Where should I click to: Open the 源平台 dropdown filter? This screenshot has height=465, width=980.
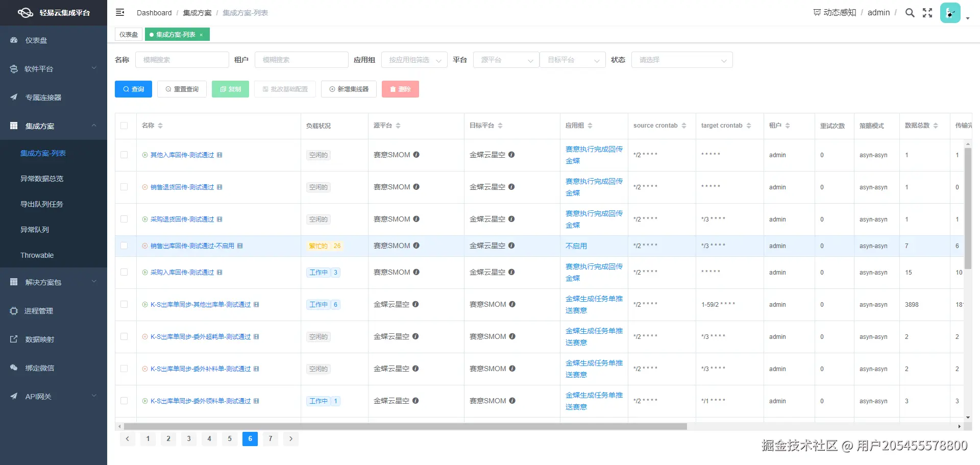[x=505, y=60]
